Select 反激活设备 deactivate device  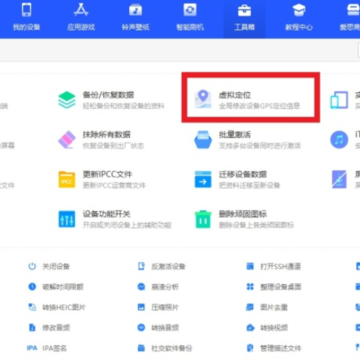161,266
